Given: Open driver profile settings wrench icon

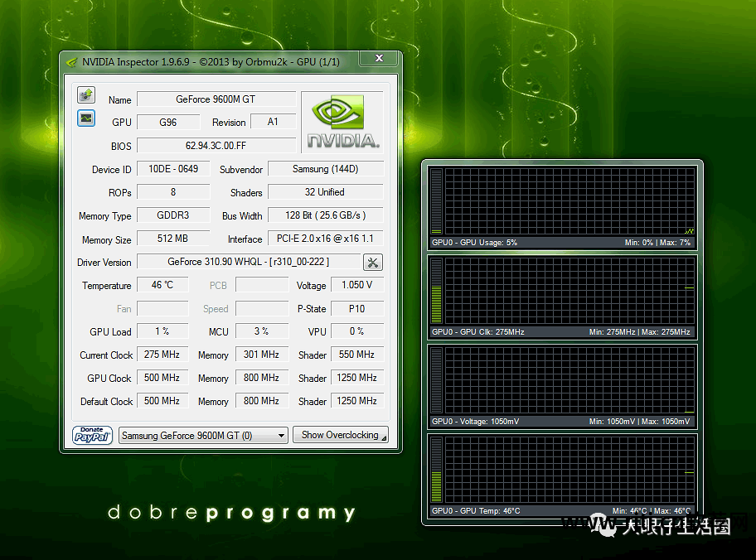Looking at the screenshot, I should (x=372, y=263).
